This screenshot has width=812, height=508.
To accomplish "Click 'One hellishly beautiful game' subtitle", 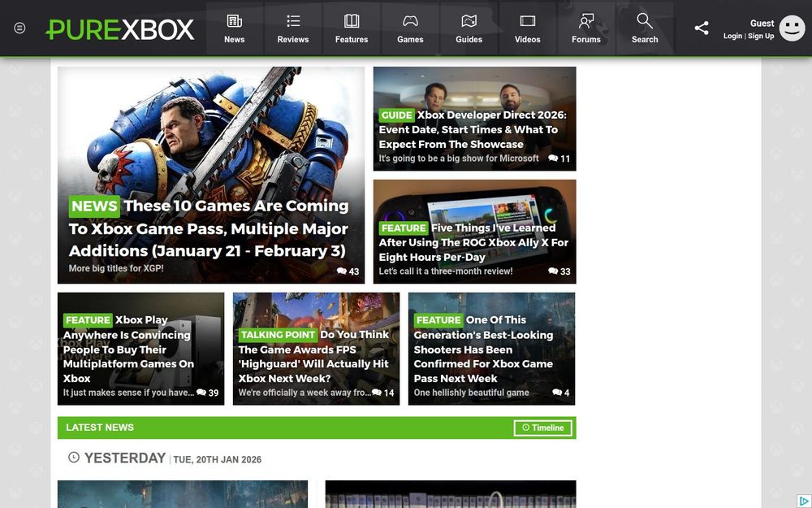I will tap(471, 393).
